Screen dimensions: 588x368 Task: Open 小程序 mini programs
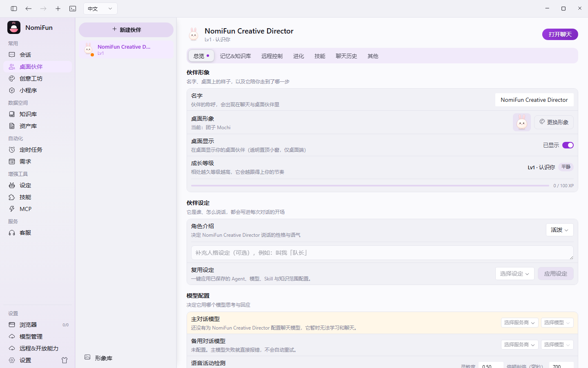coord(38,90)
